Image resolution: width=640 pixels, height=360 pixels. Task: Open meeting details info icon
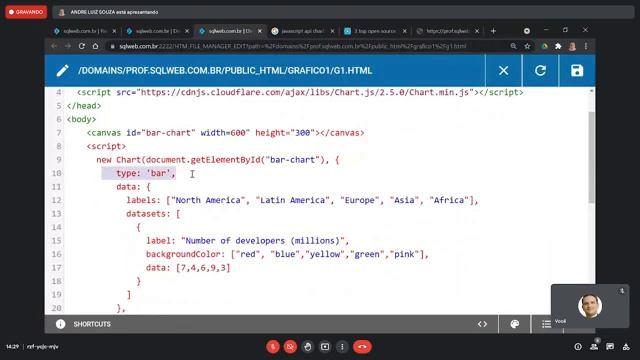click(578, 347)
